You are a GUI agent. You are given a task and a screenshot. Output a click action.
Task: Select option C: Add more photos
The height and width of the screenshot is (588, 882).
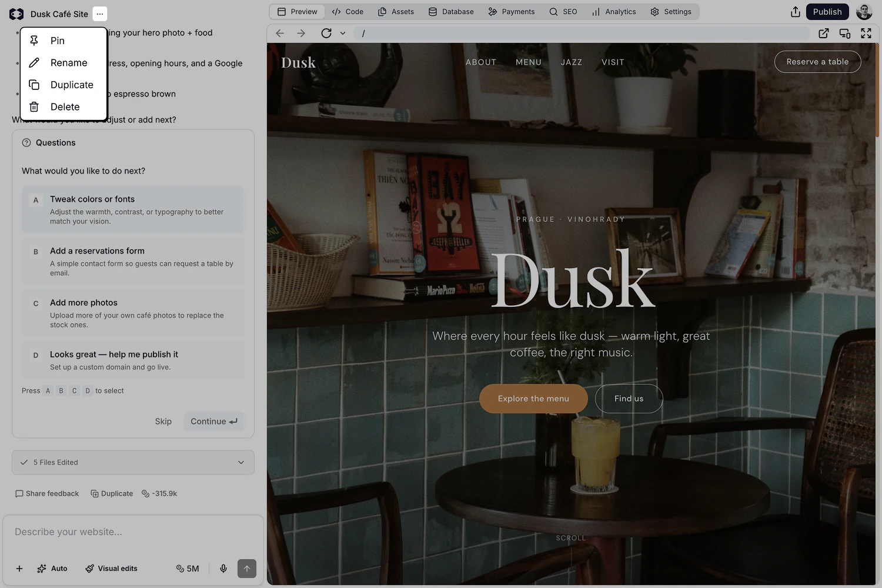click(133, 313)
